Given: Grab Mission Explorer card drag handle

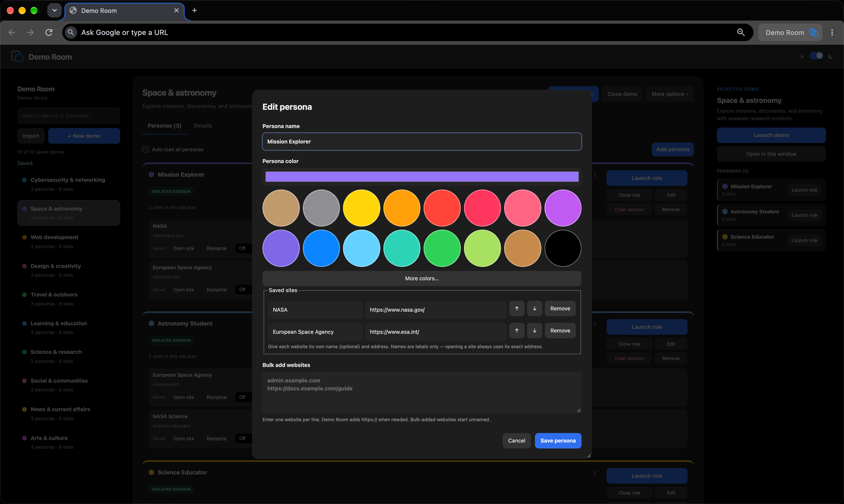Looking at the screenshot, I should click(x=595, y=175).
